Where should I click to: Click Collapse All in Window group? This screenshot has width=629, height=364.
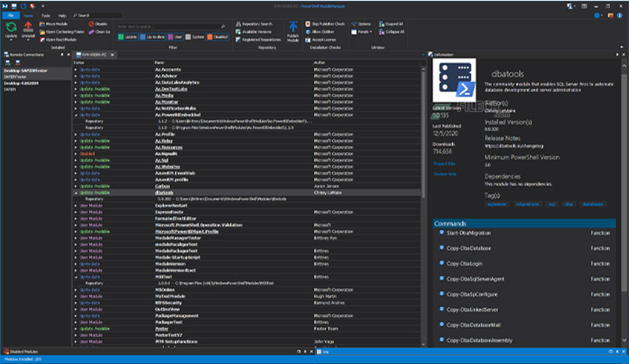tap(391, 32)
